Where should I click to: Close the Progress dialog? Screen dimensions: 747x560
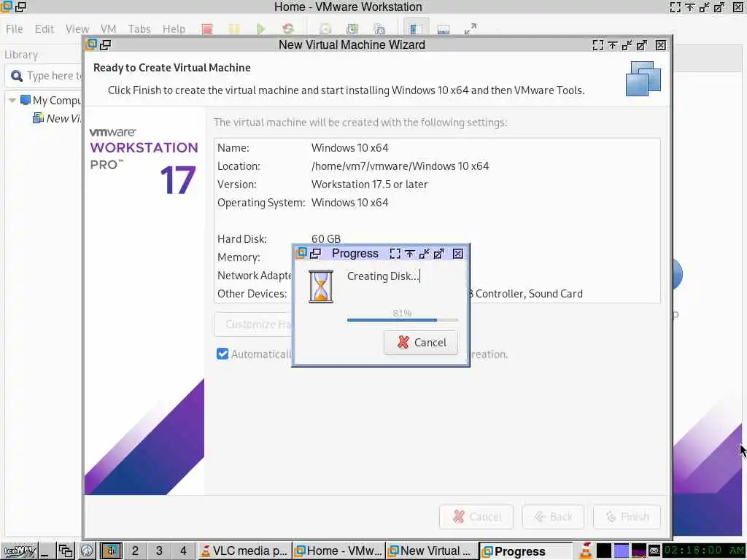(x=458, y=253)
